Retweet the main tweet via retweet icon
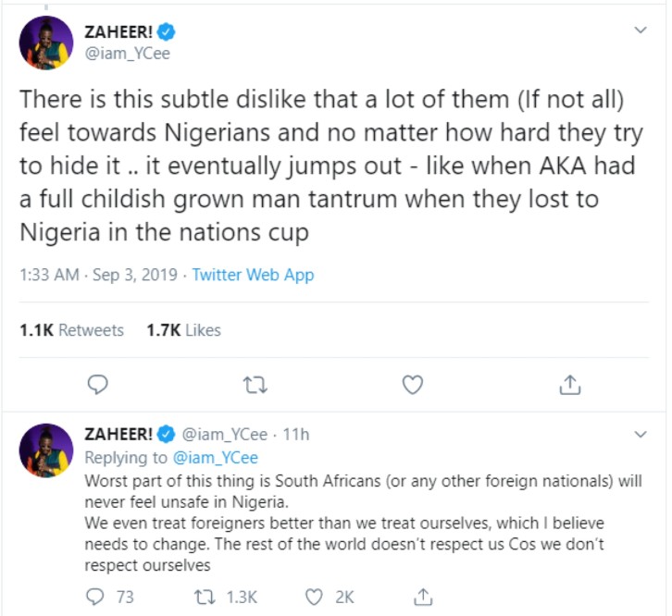Screen dimensions: 672x616 pos(255,385)
